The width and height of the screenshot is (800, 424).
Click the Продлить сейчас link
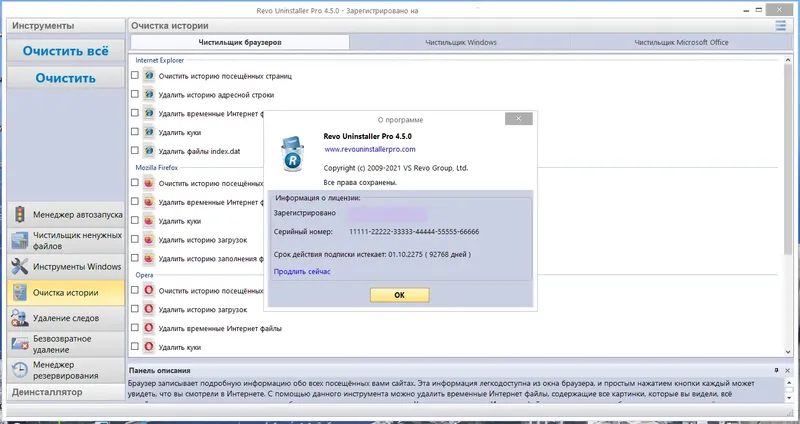pos(302,271)
